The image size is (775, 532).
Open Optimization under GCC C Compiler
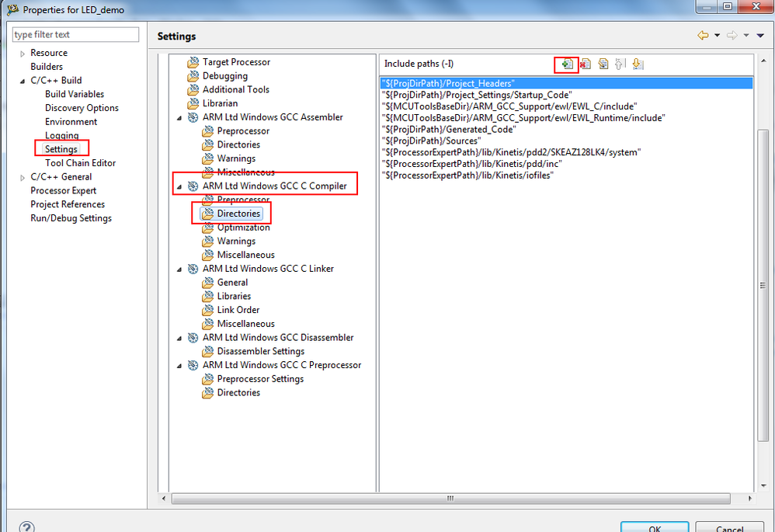coord(243,228)
